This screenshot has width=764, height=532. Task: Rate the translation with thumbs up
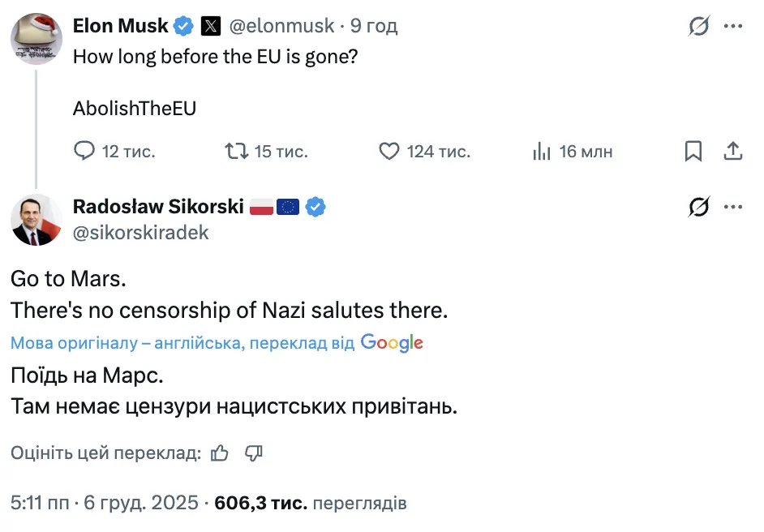pos(219,453)
